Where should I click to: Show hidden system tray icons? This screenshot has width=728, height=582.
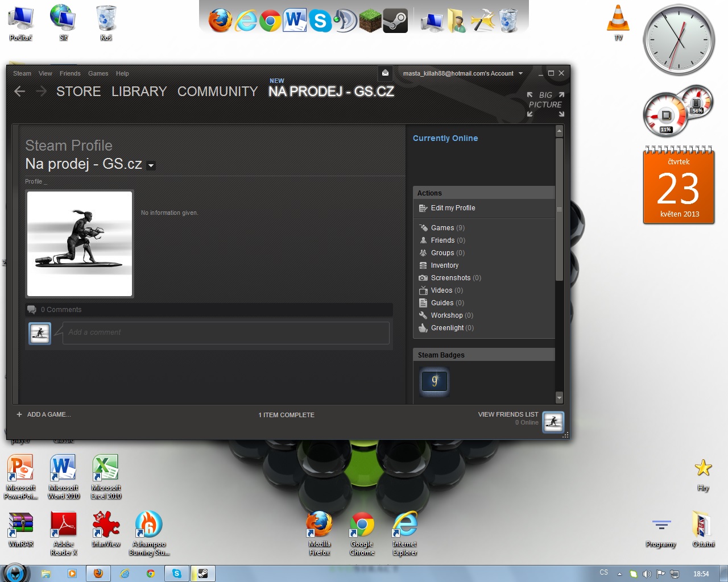(x=619, y=574)
